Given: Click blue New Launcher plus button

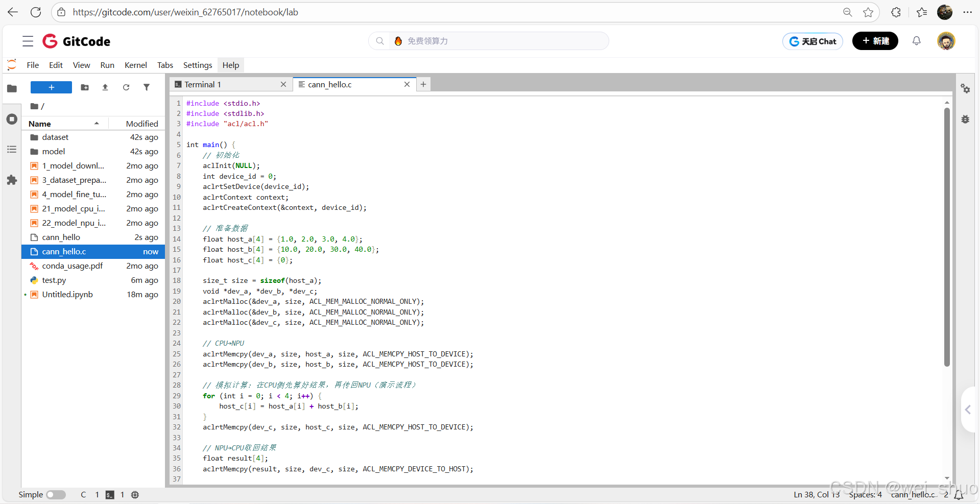Looking at the screenshot, I should pos(51,87).
